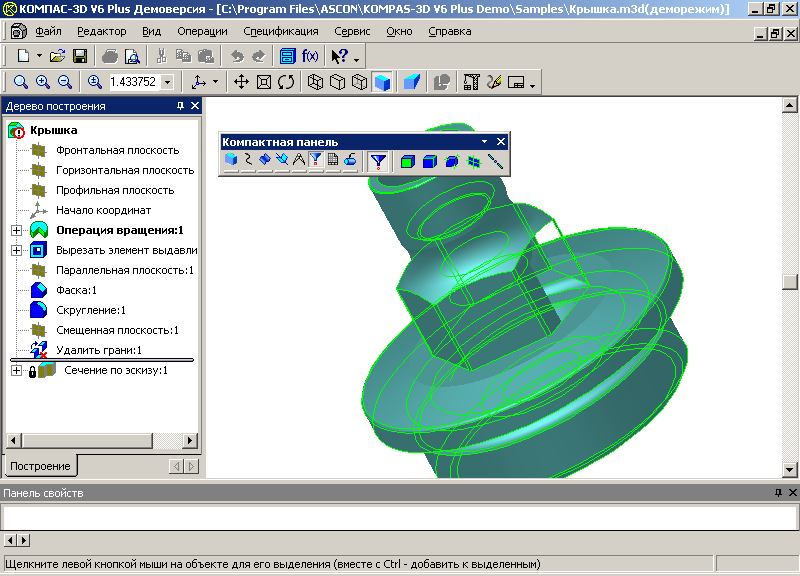Click the sketch pencil icon on the toolbar
The image size is (800, 576).
tap(494, 82)
